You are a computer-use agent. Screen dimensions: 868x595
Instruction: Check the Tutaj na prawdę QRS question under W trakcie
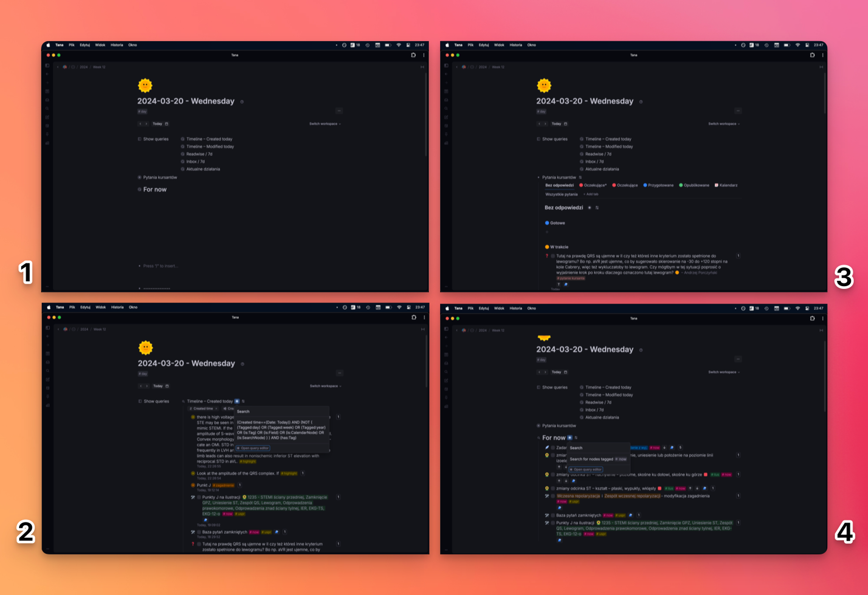pyautogui.click(x=553, y=256)
